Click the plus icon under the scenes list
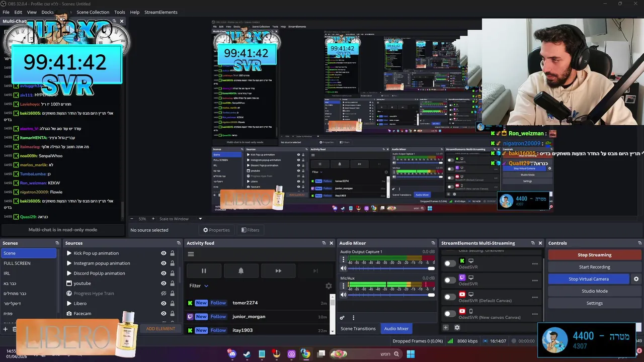The width and height of the screenshot is (644, 362). click(x=6, y=329)
